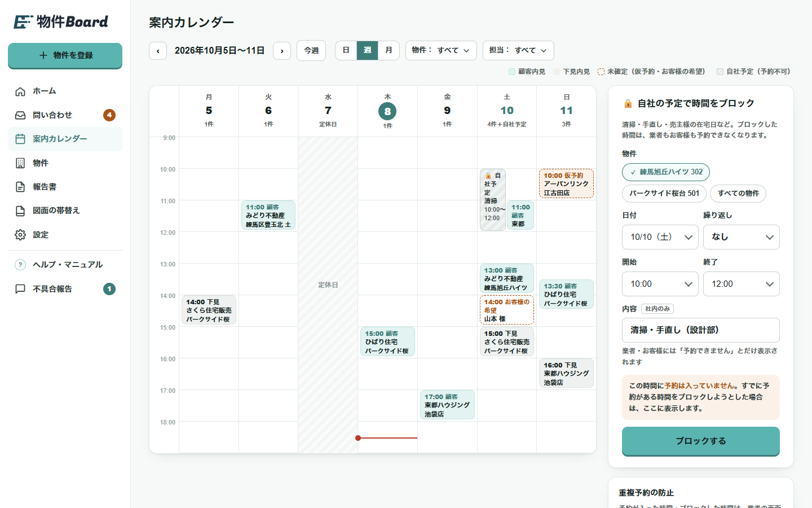This screenshot has width=812, height=508.
Task: Click the 内容 text field
Action: point(701,330)
